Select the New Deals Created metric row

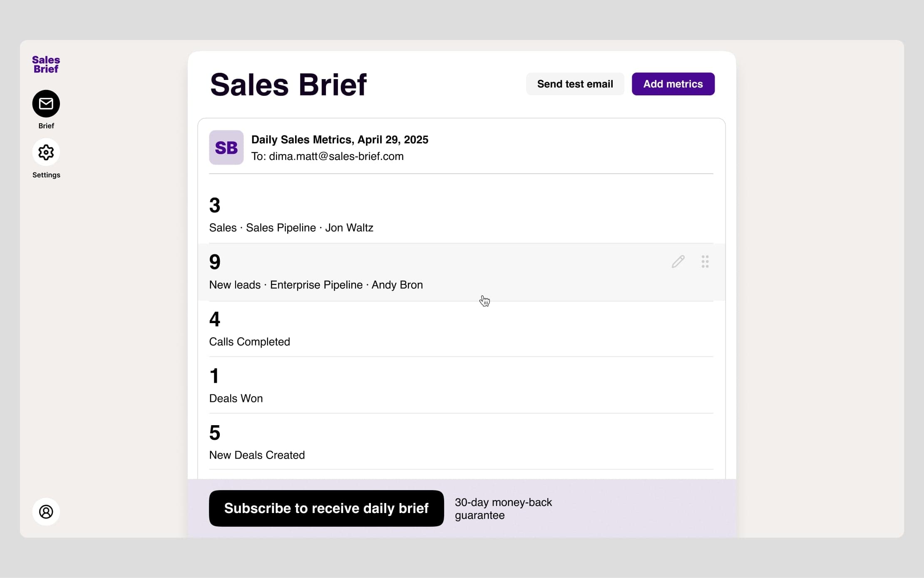pyautogui.click(x=461, y=442)
